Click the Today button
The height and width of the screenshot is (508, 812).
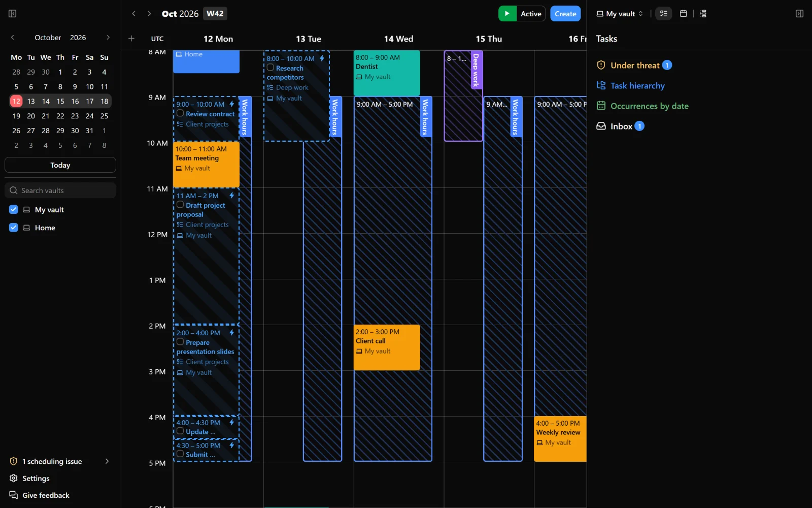pos(60,165)
